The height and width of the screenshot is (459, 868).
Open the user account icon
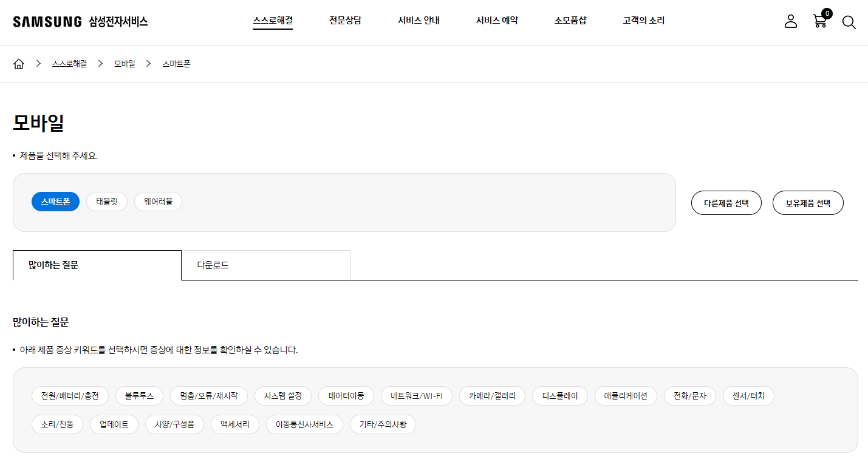point(790,21)
